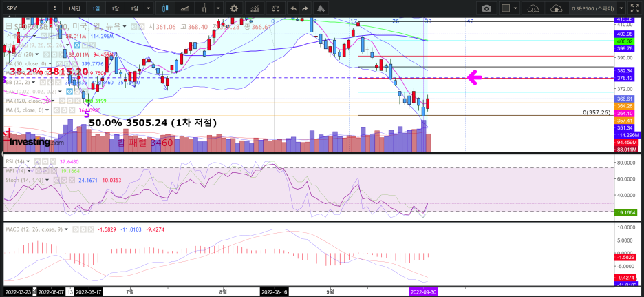Click the 2022-09-30 date marker
Viewport: 644px width, 297px height.
424,291
